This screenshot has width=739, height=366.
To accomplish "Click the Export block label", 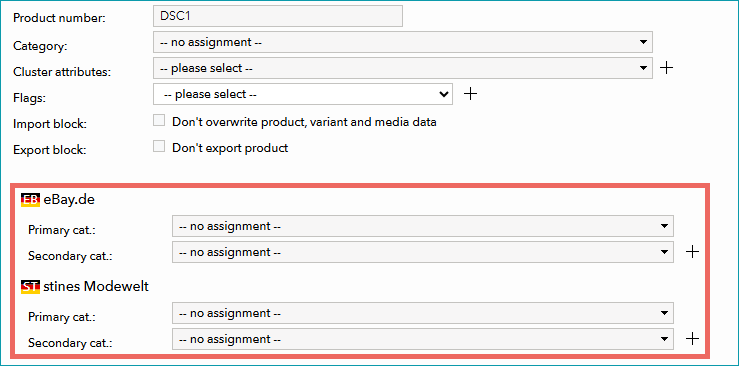I will click(x=50, y=150).
